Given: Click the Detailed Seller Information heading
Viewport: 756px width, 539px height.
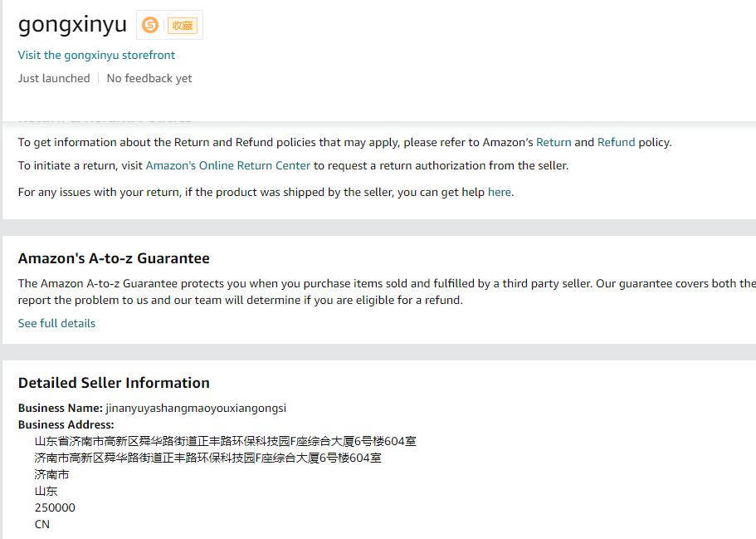Looking at the screenshot, I should (114, 383).
